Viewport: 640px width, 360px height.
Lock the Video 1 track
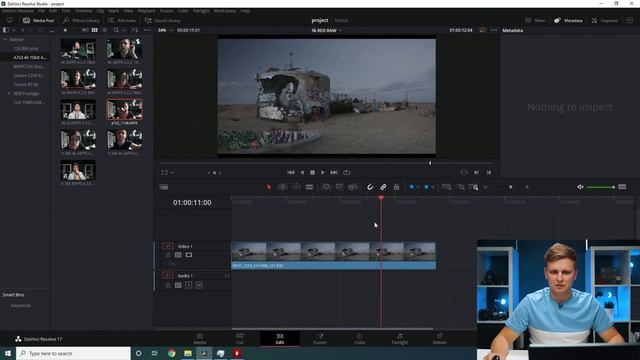168,255
